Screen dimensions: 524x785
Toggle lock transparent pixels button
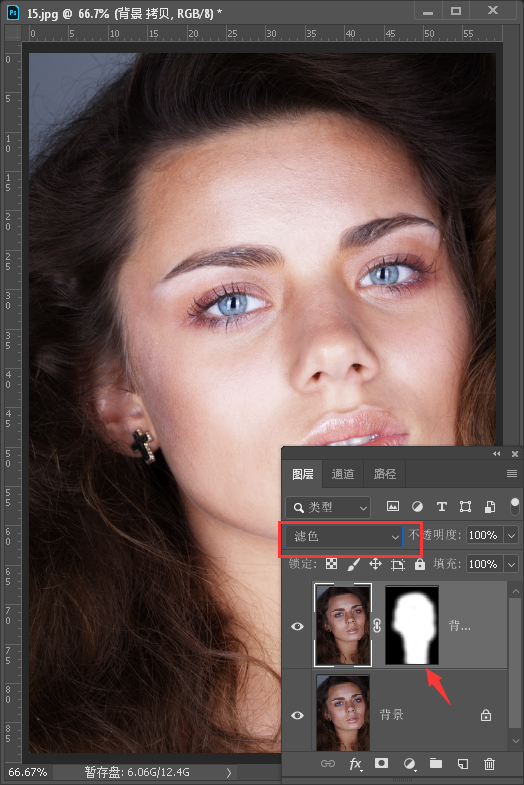331,564
